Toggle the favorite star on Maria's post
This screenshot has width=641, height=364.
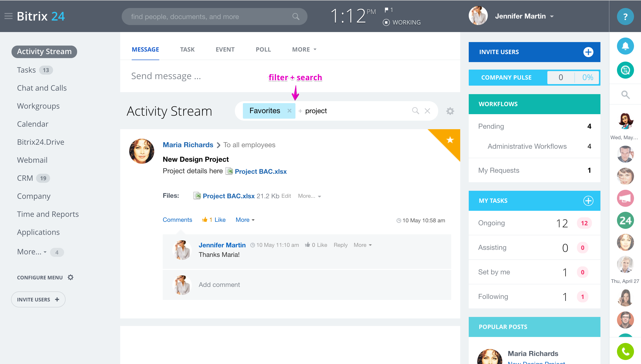(450, 140)
